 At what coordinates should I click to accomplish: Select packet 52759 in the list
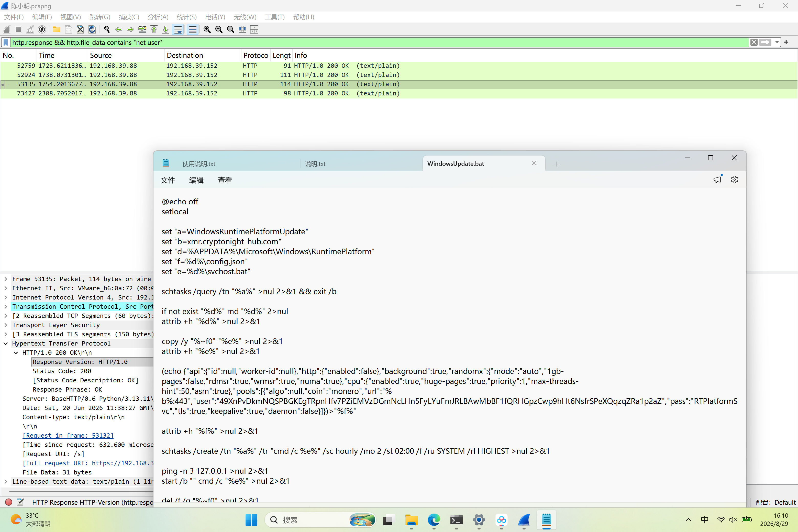point(399,66)
